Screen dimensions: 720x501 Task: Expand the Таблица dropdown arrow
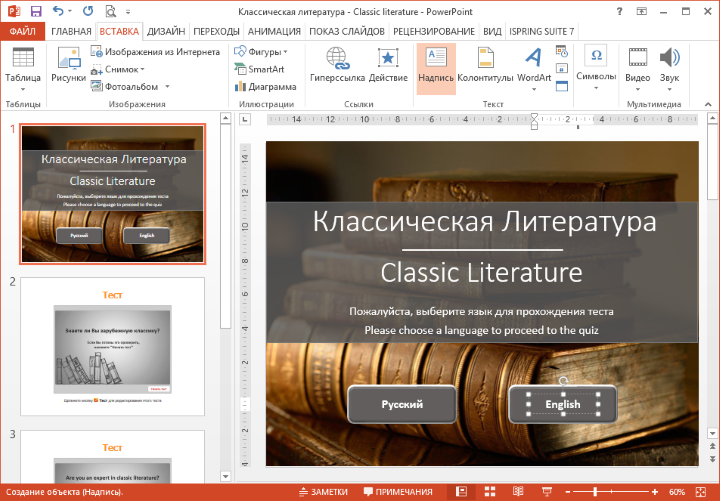pyautogui.click(x=23, y=89)
